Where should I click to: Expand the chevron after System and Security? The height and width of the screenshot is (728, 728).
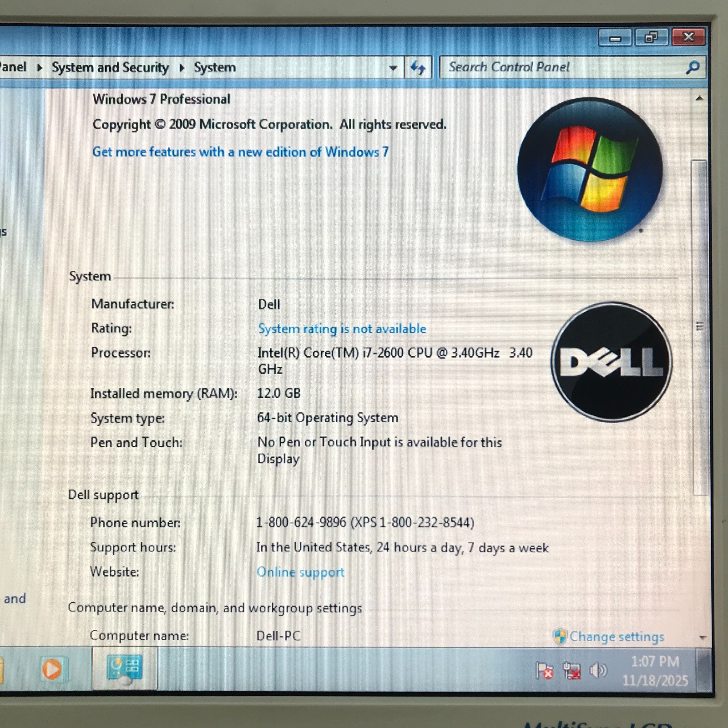tap(181, 67)
